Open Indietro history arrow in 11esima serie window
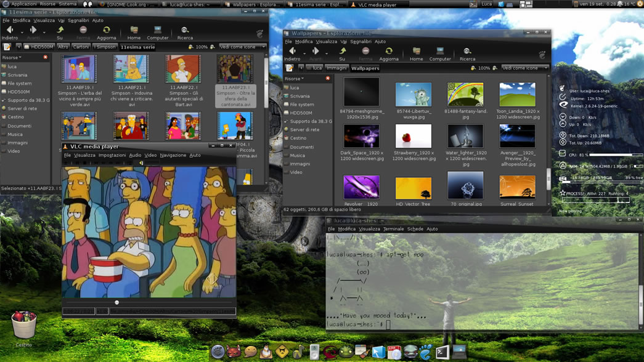Screen dimensions: 644x362 tap(22, 32)
